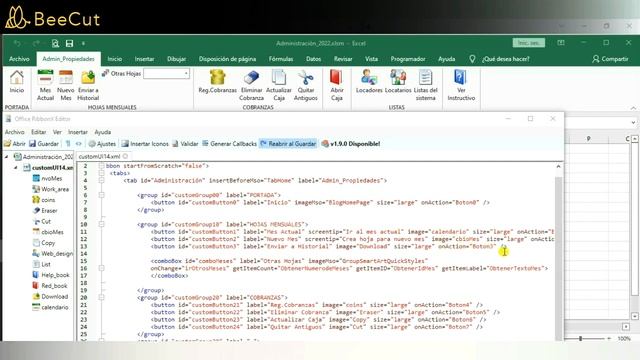Collapse the customUI14.xml tree node
Image resolution: width=640 pixels, height=360 pixels.
pyautogui.click(x=16, y=168)
